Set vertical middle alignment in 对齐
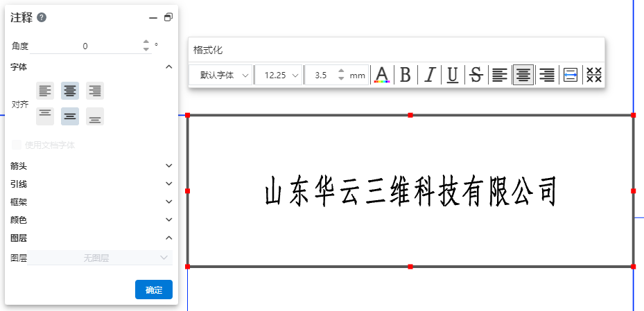 (x=70, y=116)
